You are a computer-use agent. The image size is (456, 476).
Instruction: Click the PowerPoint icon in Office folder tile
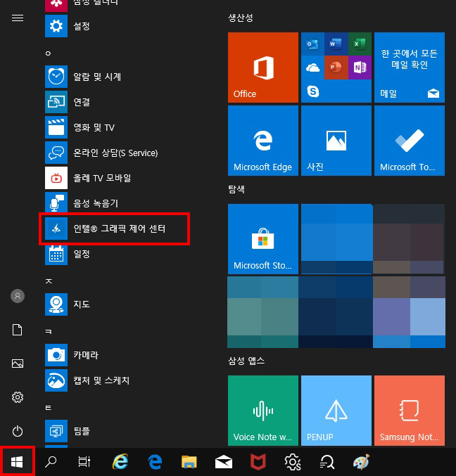336,67
